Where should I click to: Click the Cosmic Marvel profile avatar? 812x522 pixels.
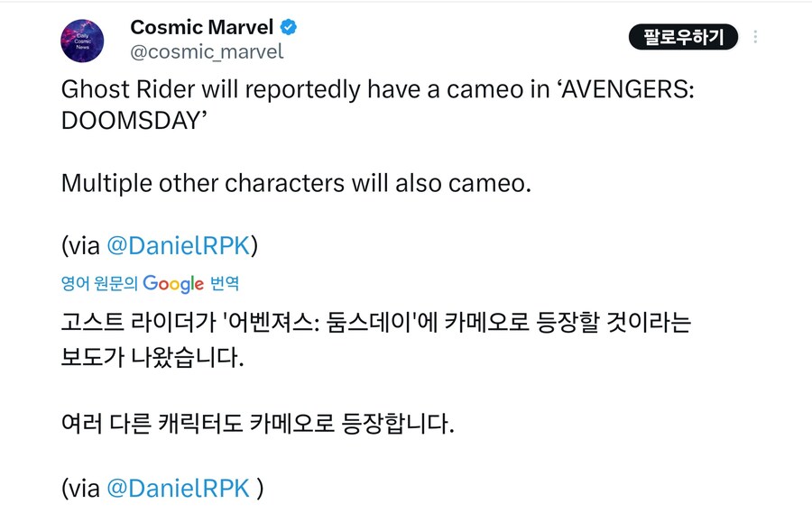pyautogui.click(x=82, y=41)
